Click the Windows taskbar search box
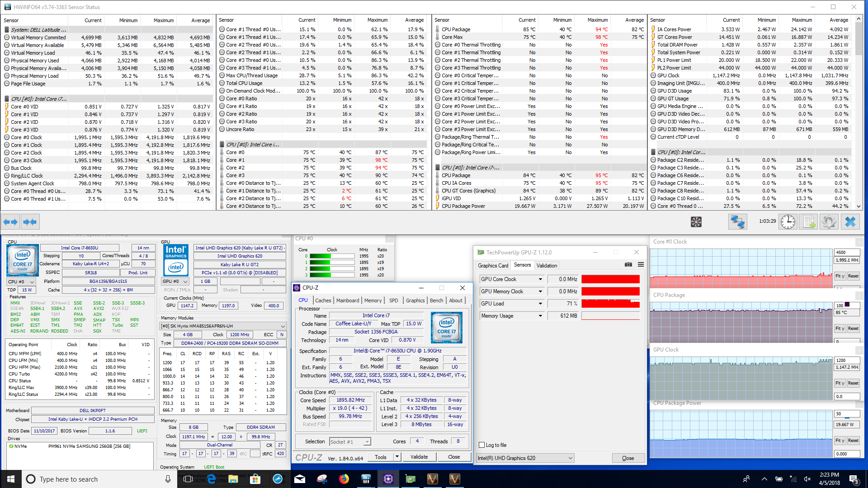The height and width of the screenshot is (488, 868). [x=90, y=479]
